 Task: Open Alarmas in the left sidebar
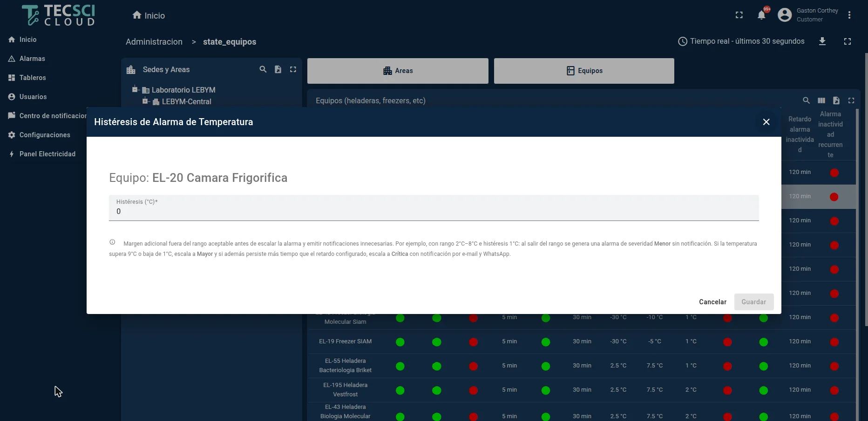pos(32,59)
